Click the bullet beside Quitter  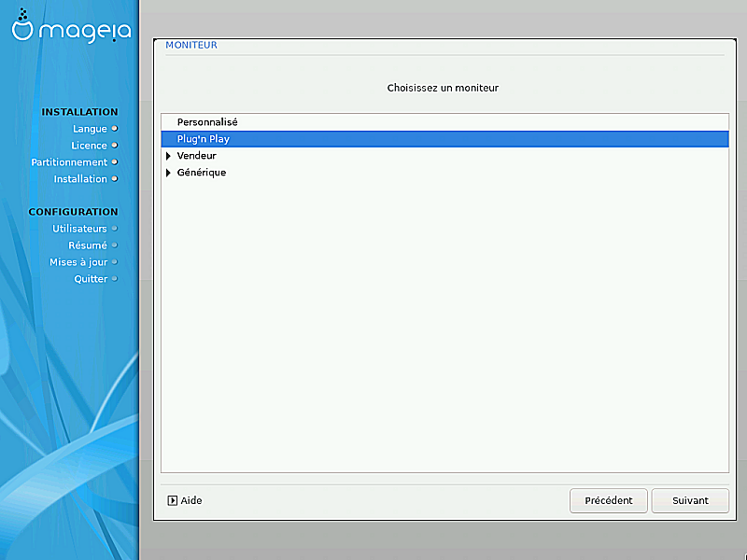coord(114,278)
